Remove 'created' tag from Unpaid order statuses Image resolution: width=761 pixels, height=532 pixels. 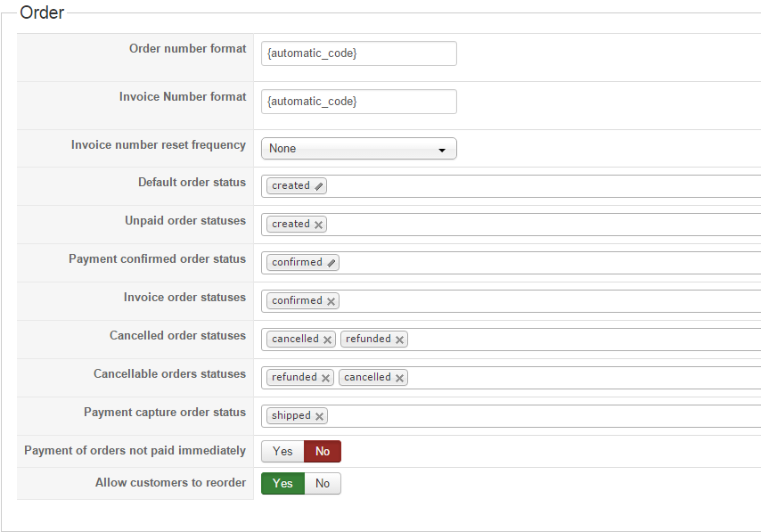(x=319, y=225)
